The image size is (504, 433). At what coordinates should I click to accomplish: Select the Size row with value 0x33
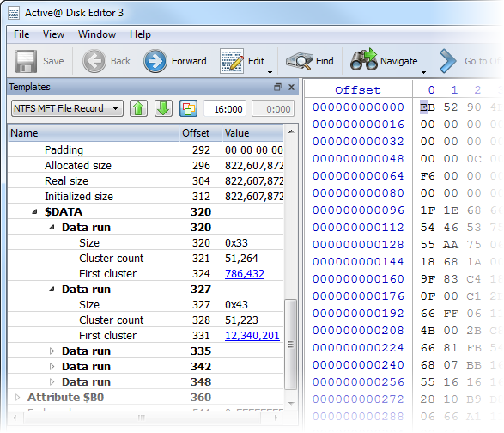click(146, 243)
